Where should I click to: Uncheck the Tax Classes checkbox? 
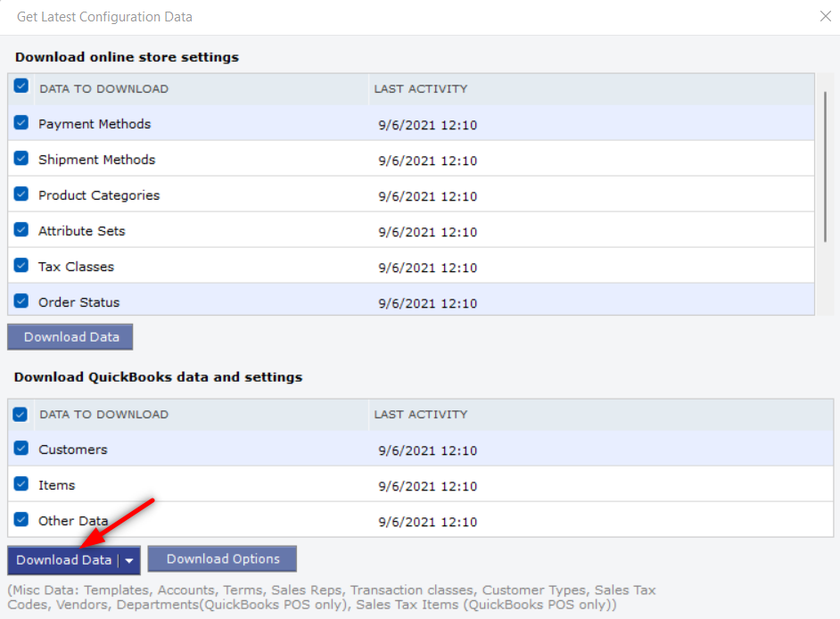(21, 265)
